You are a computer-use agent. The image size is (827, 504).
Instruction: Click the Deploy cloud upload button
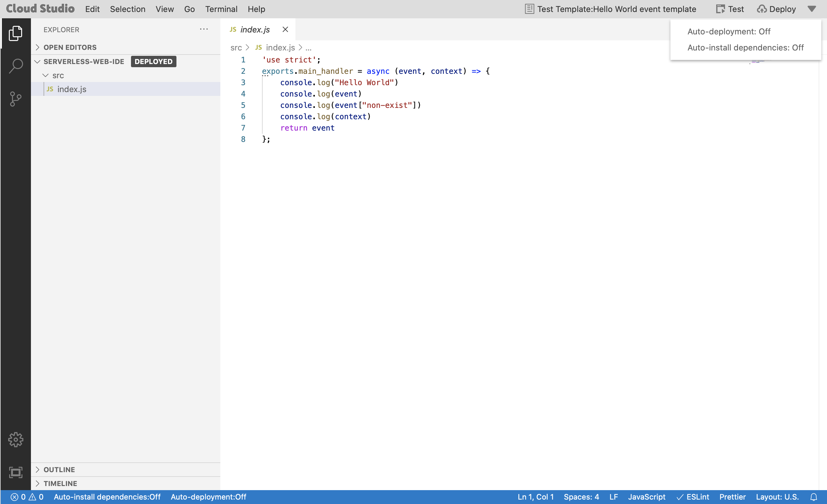(x=776, y=9)
